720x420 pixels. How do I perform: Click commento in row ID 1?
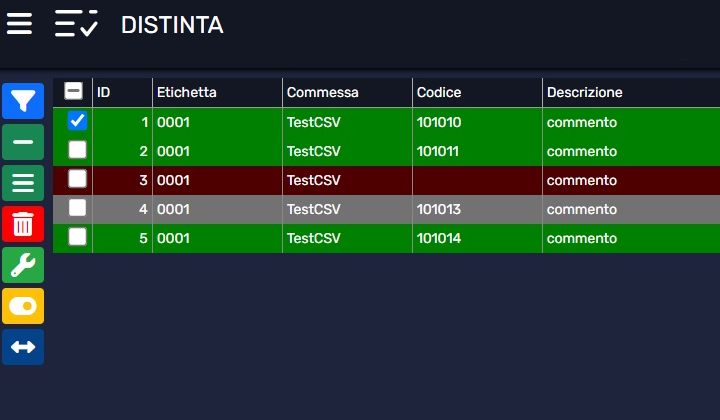pos(582,123)
